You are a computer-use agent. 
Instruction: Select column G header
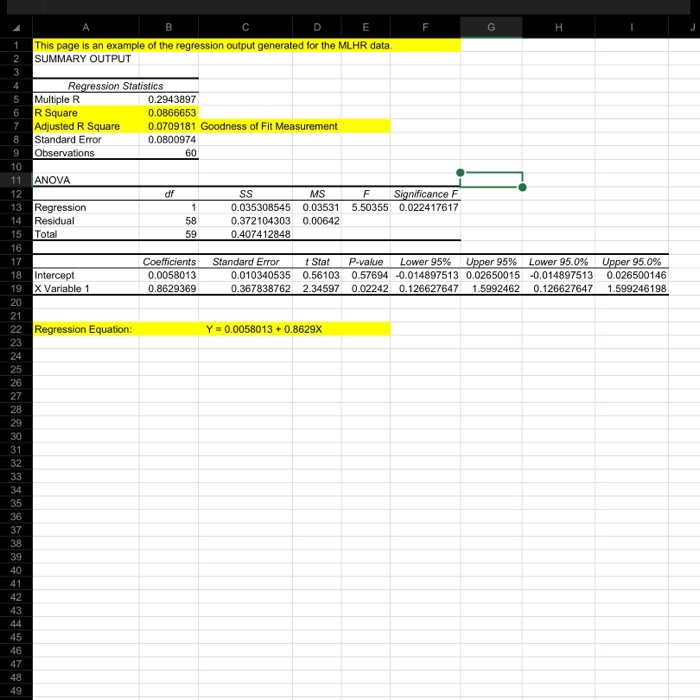tap(491, 27)
